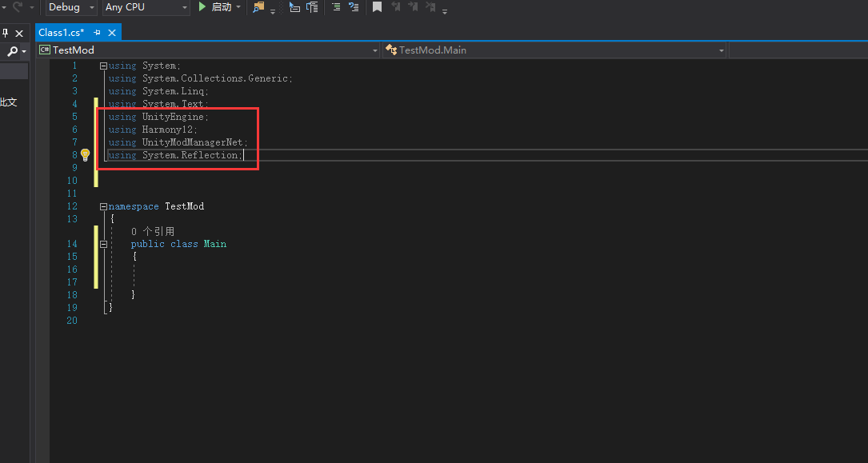This screenshot has height=463, width=868.
Task: Open the TestMod.Main member dropdown
Action: coord(552,50)
